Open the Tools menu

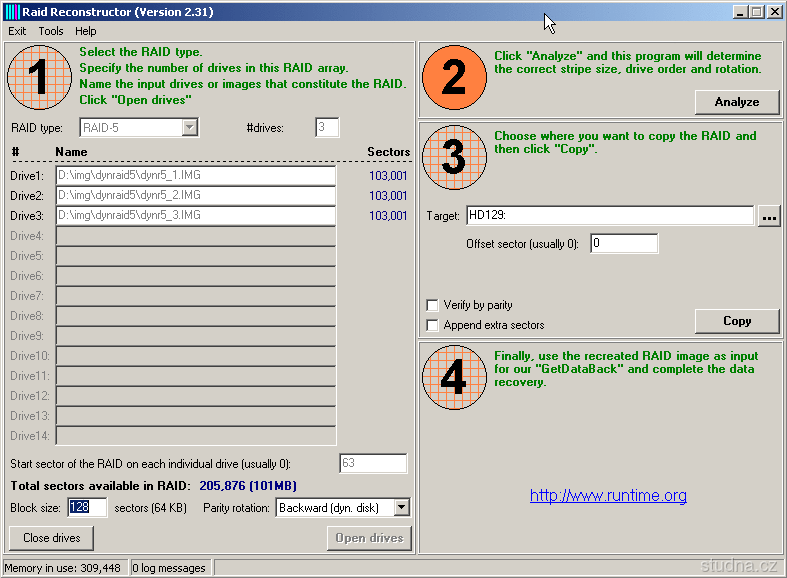pyautogui.click(x=51, y=31)
